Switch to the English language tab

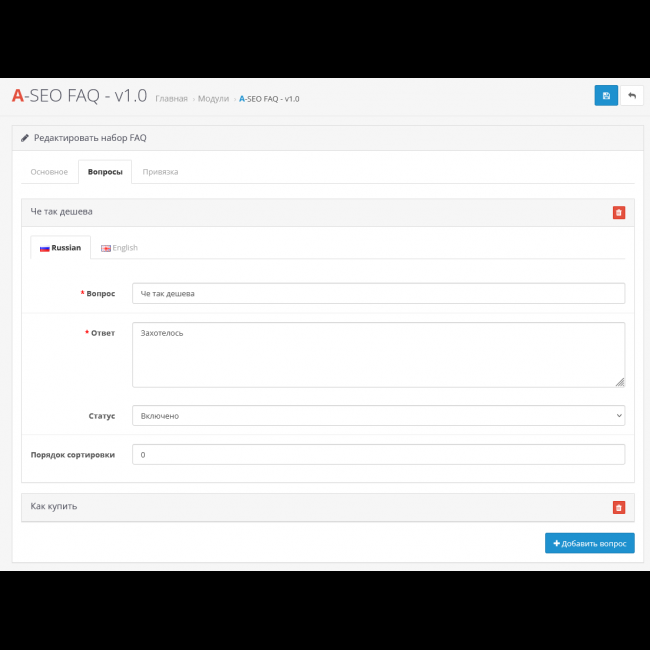coord(119,248)
